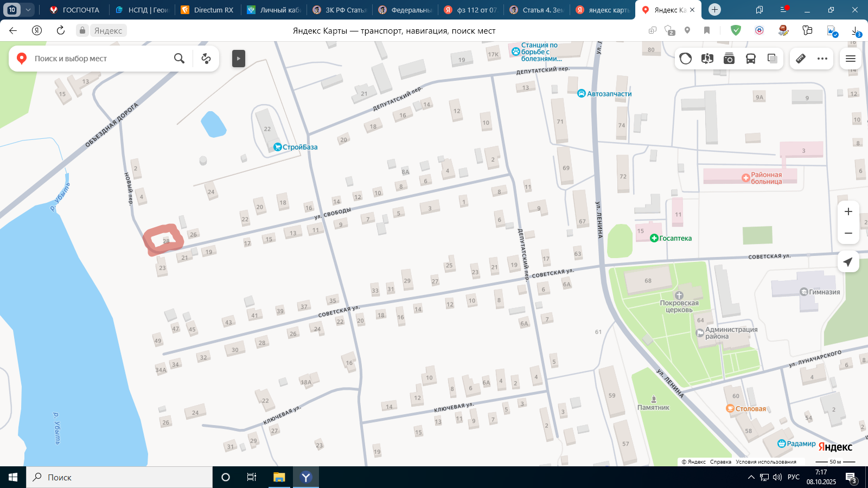Click the Yandex Browser taskbar icon
The image size is (868, 488).
(306, 477)
